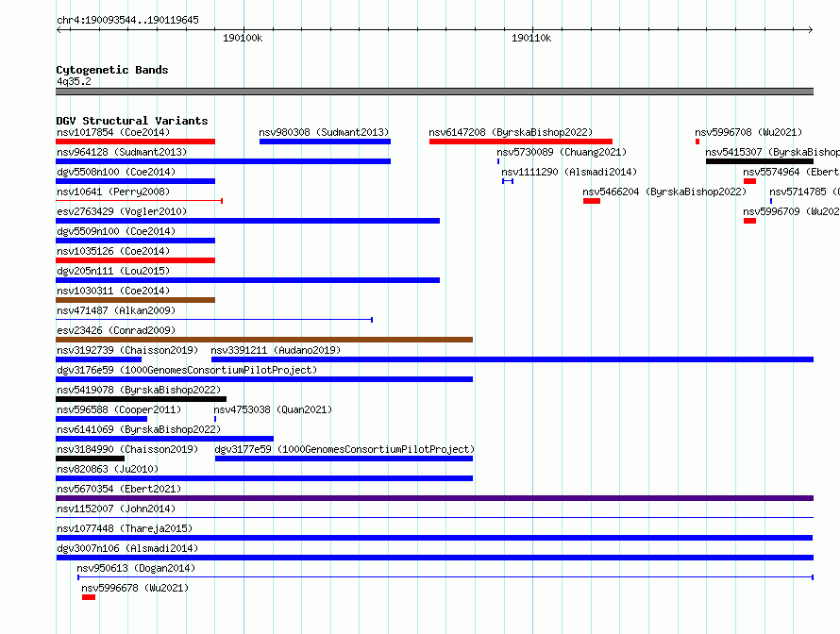Click the nsv1035126 (Coe2014) label

click(x=113, y=251)
